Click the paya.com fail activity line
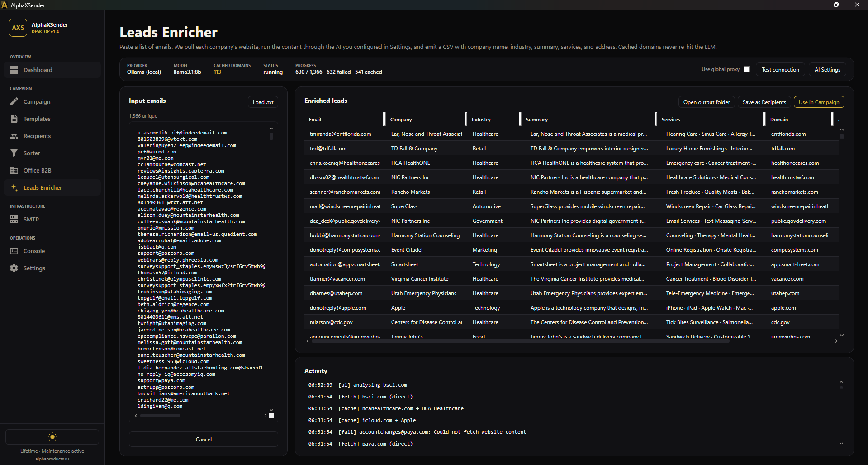The height and width of the screenshot is (465, 868). (x=417, y=432)
